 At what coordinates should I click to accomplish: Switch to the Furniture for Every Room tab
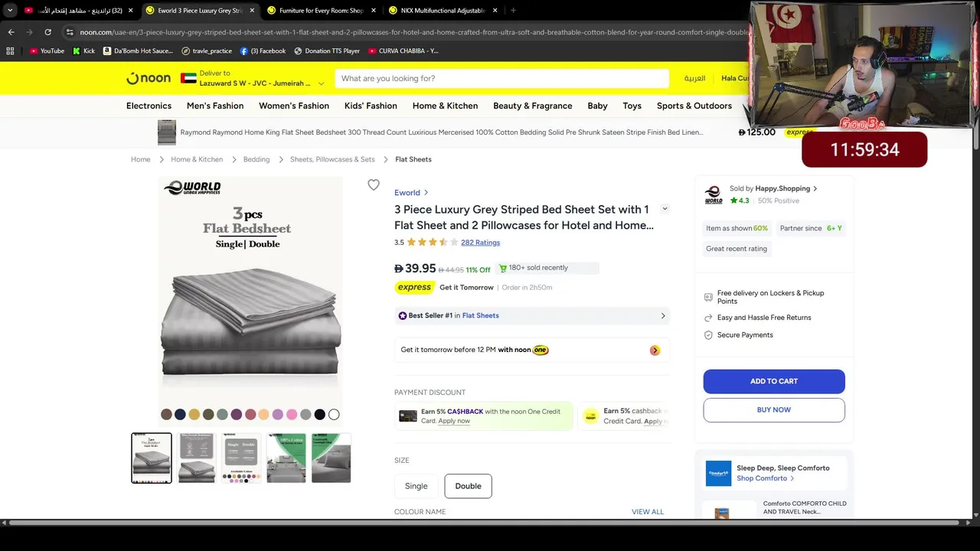click(320, 11)
